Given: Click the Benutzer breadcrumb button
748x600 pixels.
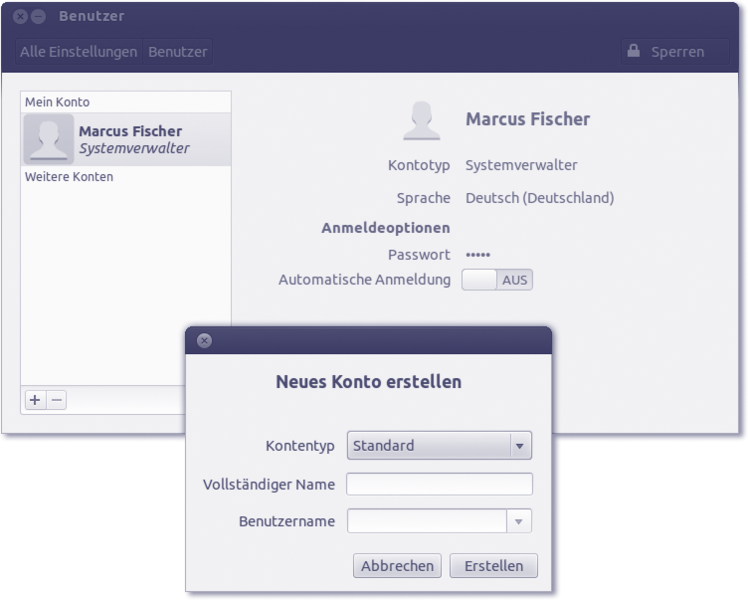Looking at the screenshot, I should point(178,52).
